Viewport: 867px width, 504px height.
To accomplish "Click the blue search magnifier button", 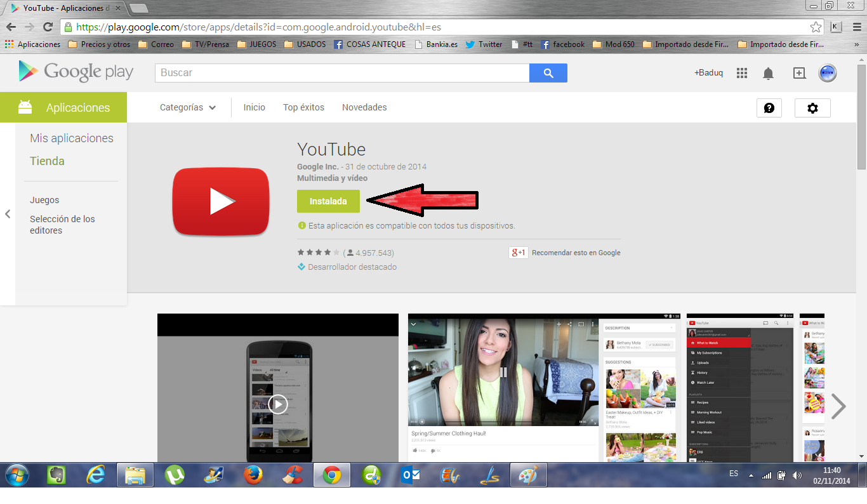I will [x=548, y=73].
